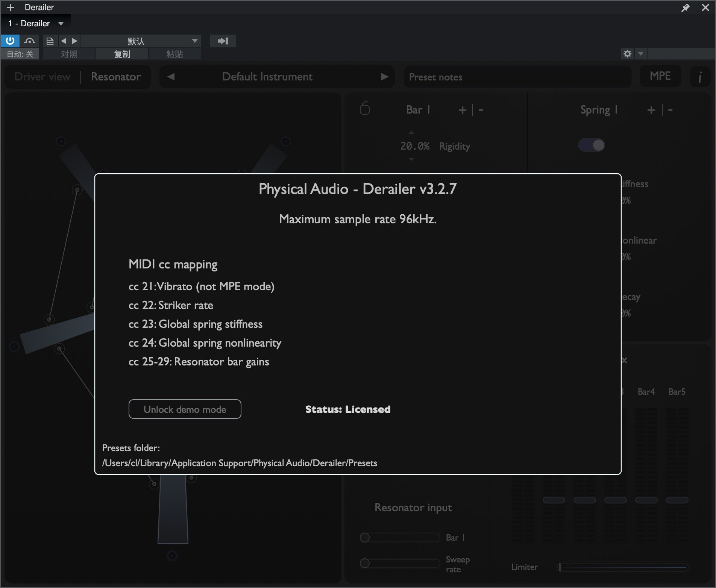Image resolution: width=716 pixels, height=588 pixels.
Task: Click the Status: Licensed text
Action: pos(348,409)
